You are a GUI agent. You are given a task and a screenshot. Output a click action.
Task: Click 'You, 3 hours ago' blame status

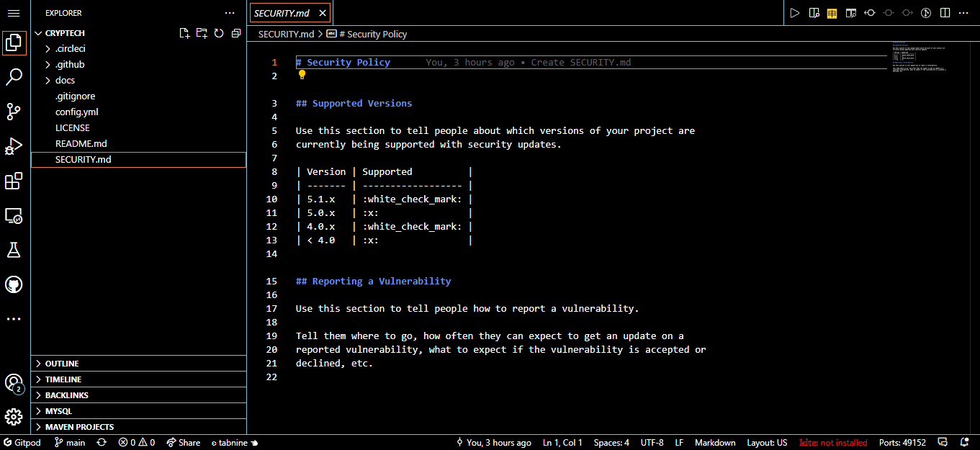click(494, 443)
